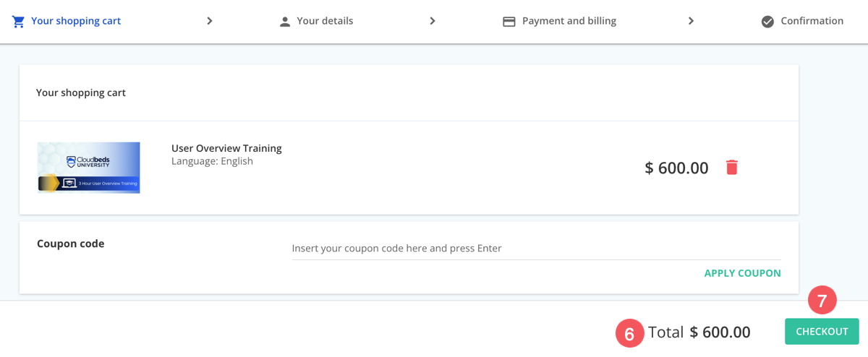868x357 pixels.
Task: Click the APPLY COUPON link
Action: [x=742, y=273]
